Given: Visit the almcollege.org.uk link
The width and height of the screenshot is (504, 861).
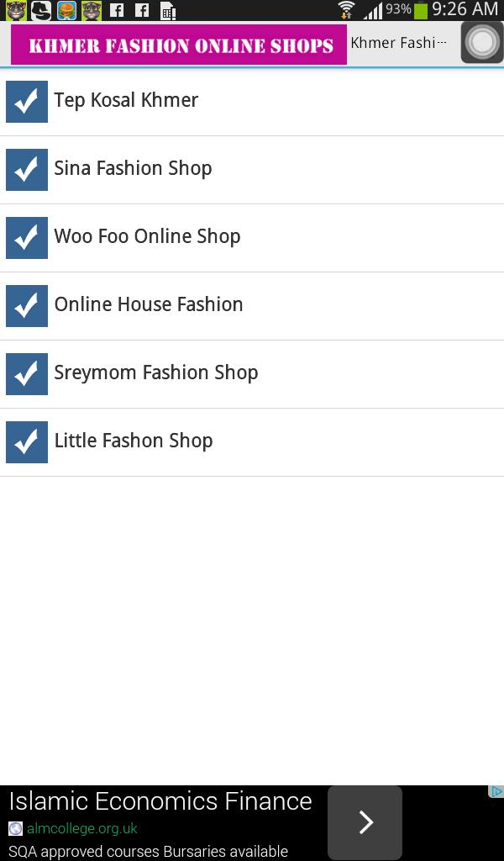Looking at the screenshot, I should click(80, 828).
